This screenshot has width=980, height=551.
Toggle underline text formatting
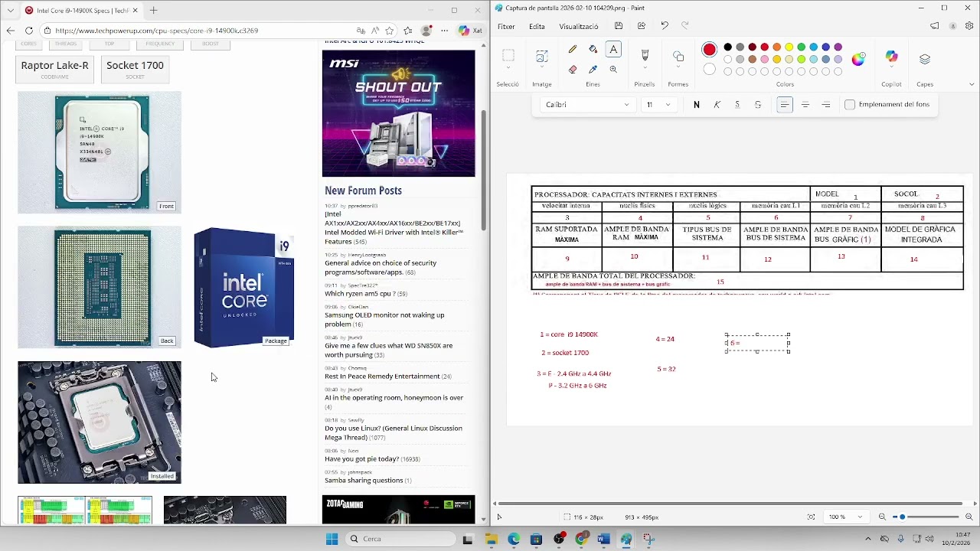[737, 105]
